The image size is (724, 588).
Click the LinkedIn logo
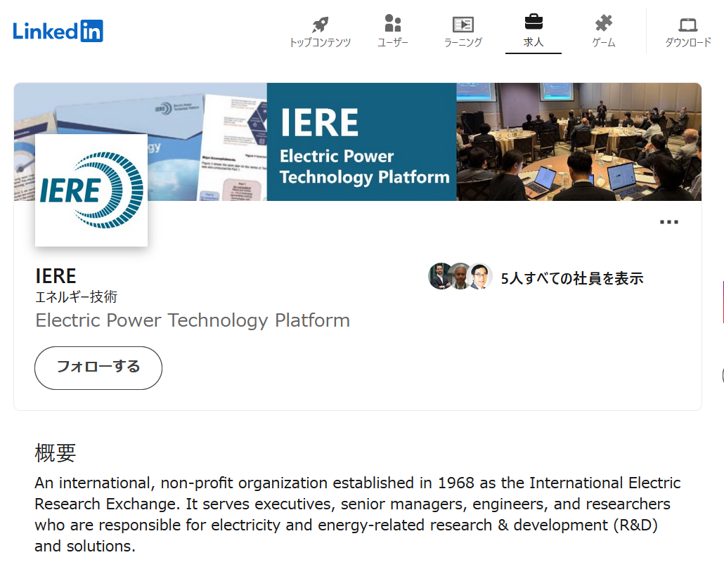point(58,31)
